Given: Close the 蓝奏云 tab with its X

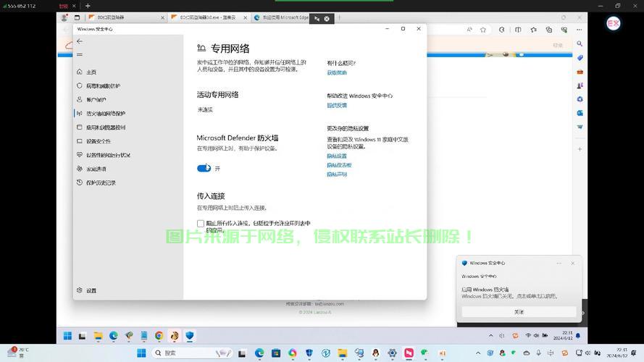Looking at the screenshot, I should point(245,17).
